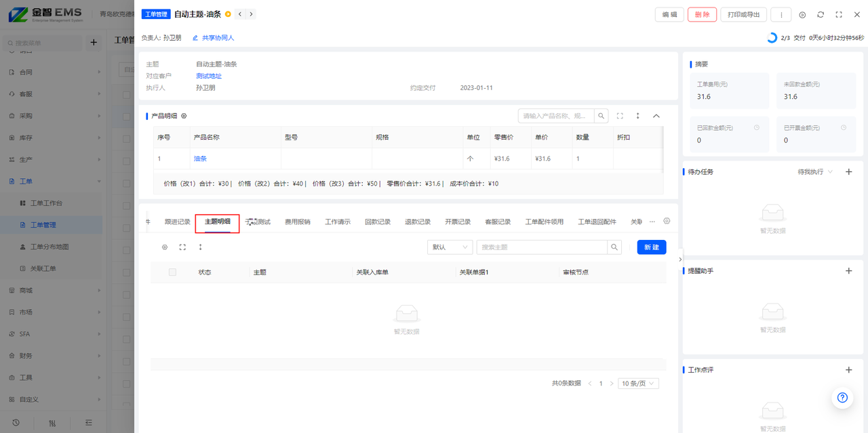Open the 10 条/页 page size dropdown

click(639, 384)
